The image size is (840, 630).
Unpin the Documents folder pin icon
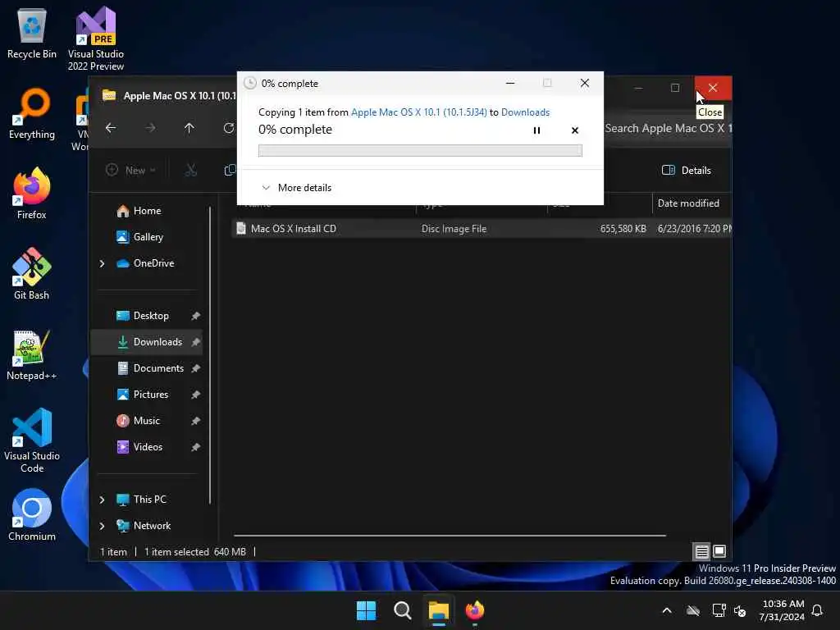click(195, 368)
